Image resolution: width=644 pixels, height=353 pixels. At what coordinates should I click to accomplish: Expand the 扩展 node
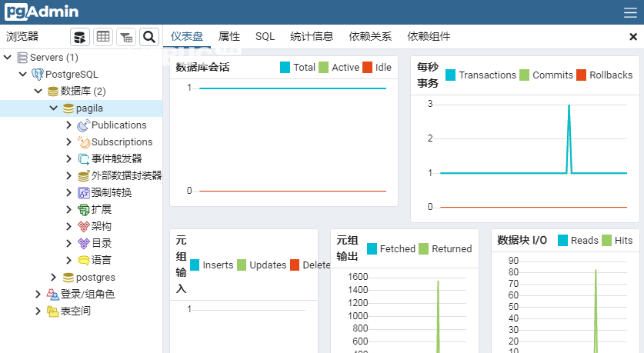(69, 210)
